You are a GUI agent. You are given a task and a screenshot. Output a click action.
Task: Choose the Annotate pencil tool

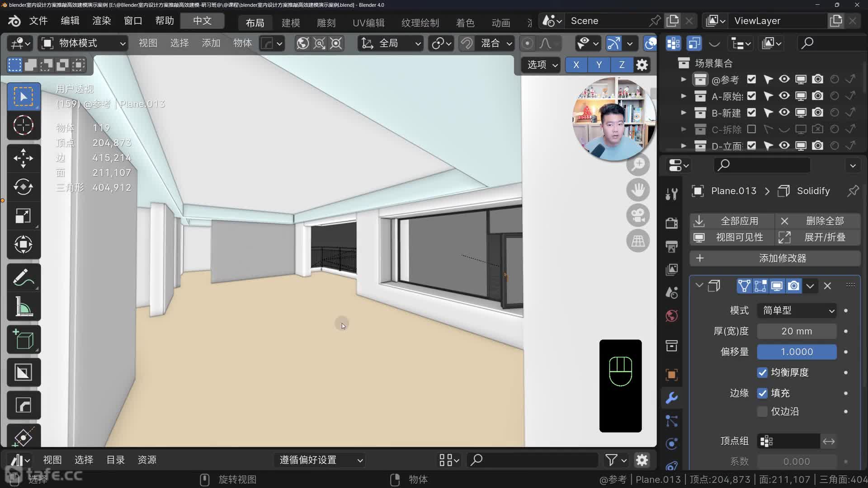pyautogui.click(x=23, y=277)
